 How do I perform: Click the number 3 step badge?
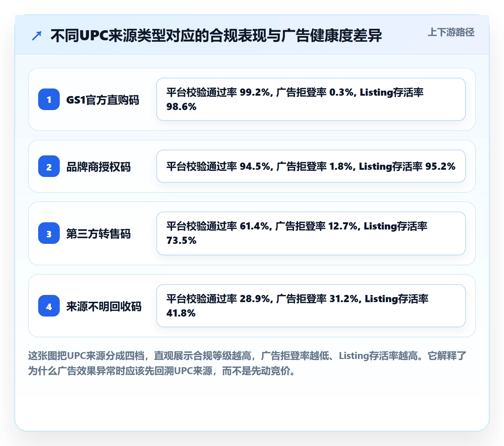pos(49,233)
